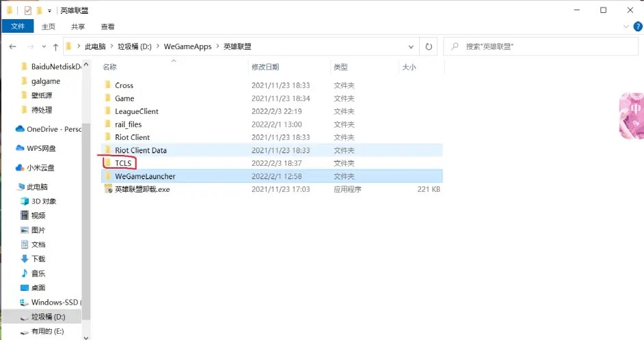Sort by the 名称 column header
The width and height of the screenshot is (644, 340).
pyautogui.click(x=109, y=67)
